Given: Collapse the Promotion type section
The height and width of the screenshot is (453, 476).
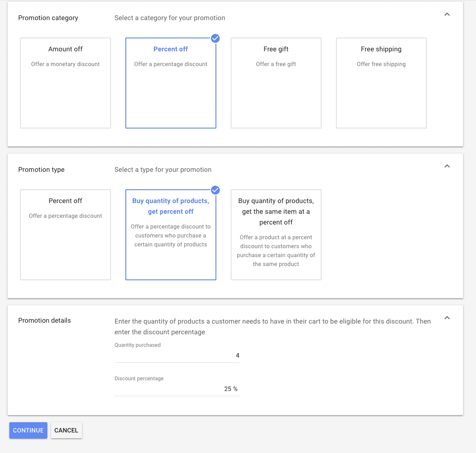Looking at the screenshot, I should point(447,166).
